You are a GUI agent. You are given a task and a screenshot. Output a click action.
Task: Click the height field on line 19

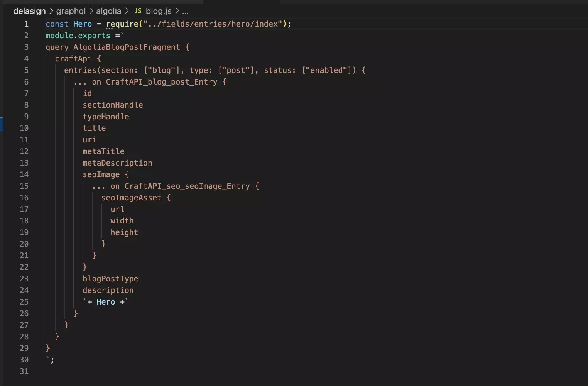click(x=124, y=232)
